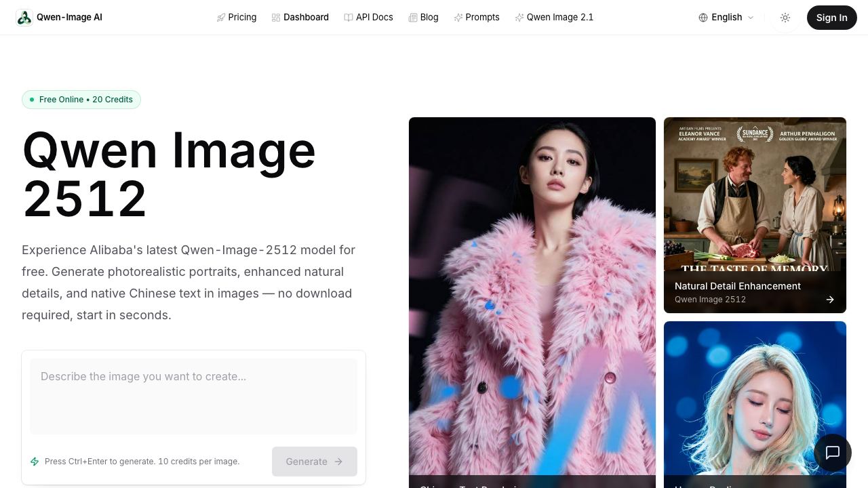Open the English language dropdown
Image resolution: width=868 pixels, height=488 pixels.
[x=726, y=18]
